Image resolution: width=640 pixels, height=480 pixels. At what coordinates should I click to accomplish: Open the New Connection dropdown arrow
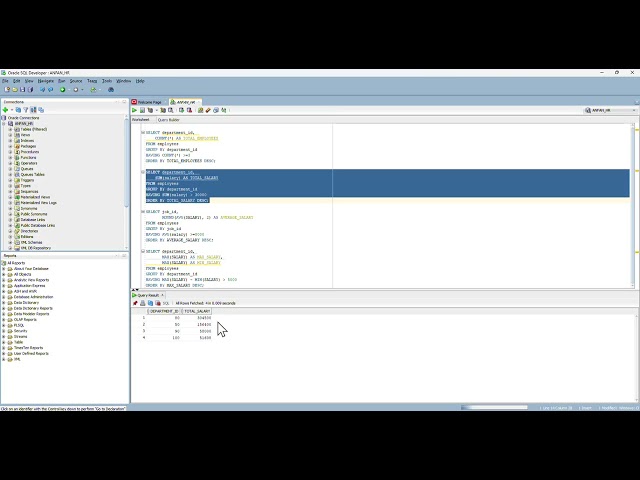click(x=11, y=110)
